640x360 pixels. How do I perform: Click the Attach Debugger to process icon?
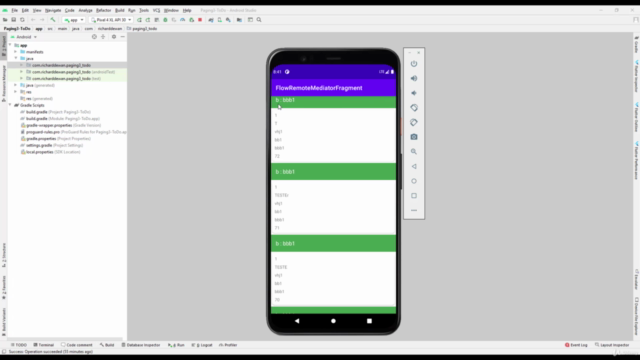pos(191,20)
